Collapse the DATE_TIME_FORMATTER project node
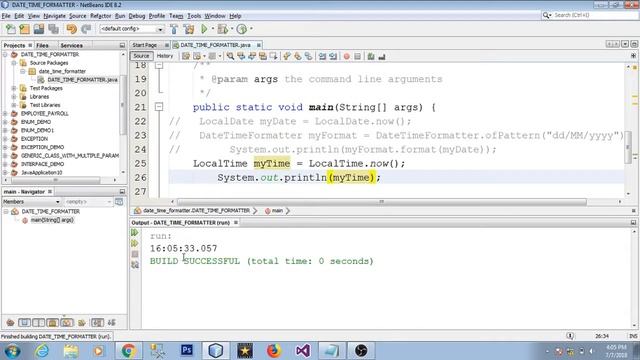640x360 pixels. [x=5, y=54]
